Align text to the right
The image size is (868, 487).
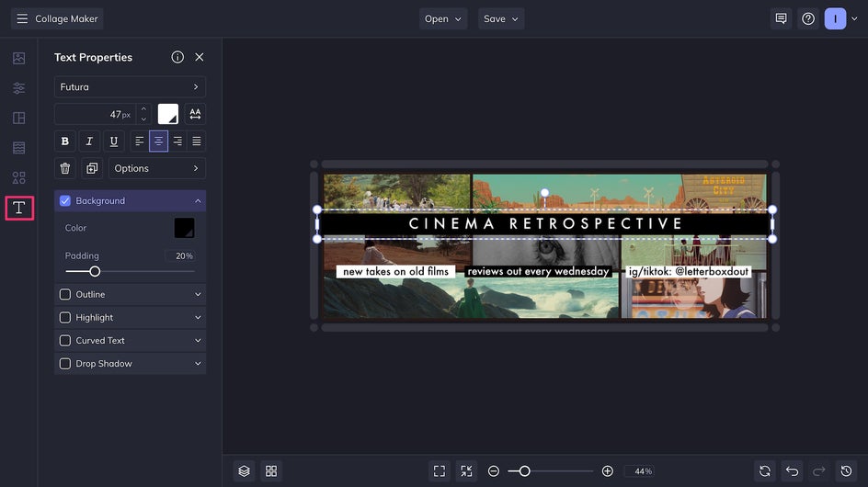[x=177, y=142]
